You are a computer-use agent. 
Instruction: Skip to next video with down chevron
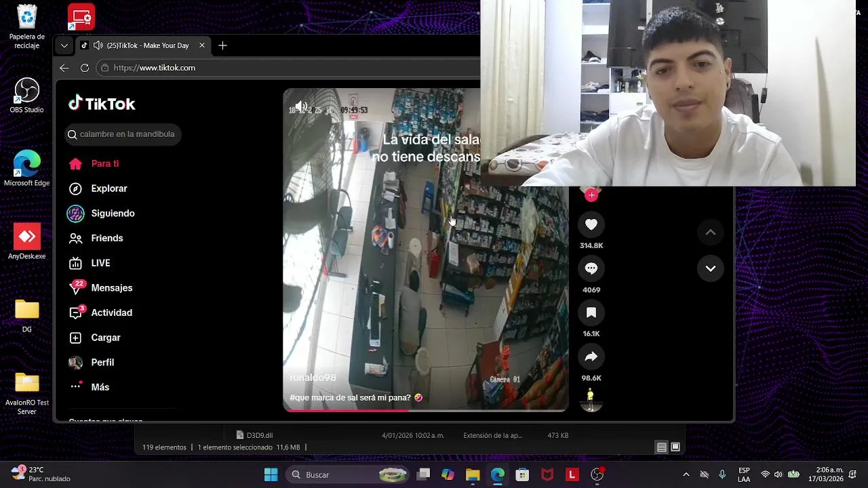pos(711,268)
